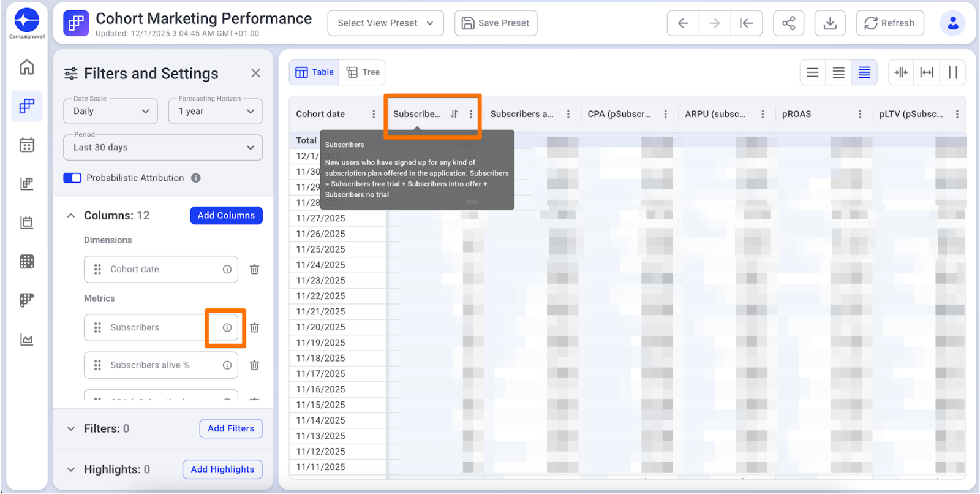Click the back arrow button

tap(683, 23)
